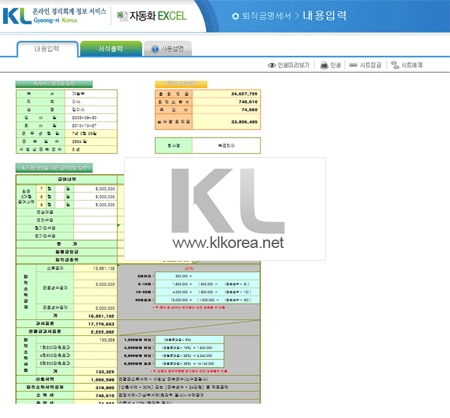Click the 16,851,102 subtotal value

(101, 316)
